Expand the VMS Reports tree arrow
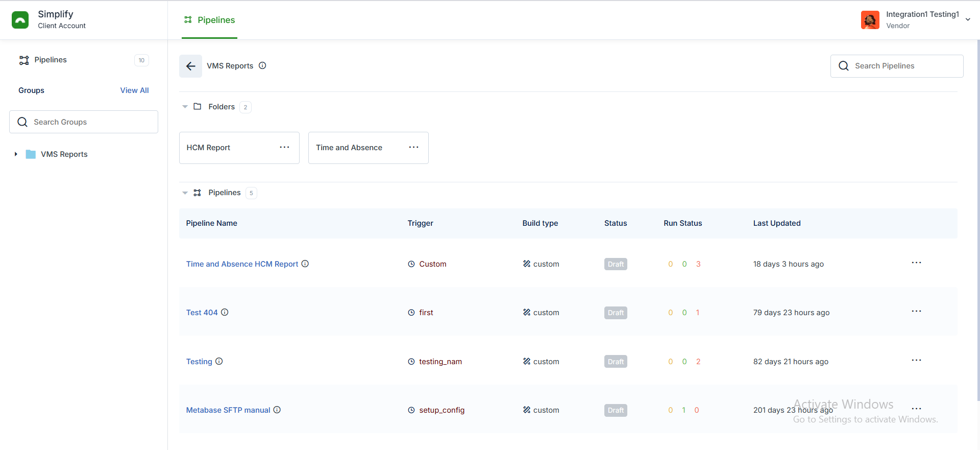The image size is (980, 450). click(x=16, y=154)
